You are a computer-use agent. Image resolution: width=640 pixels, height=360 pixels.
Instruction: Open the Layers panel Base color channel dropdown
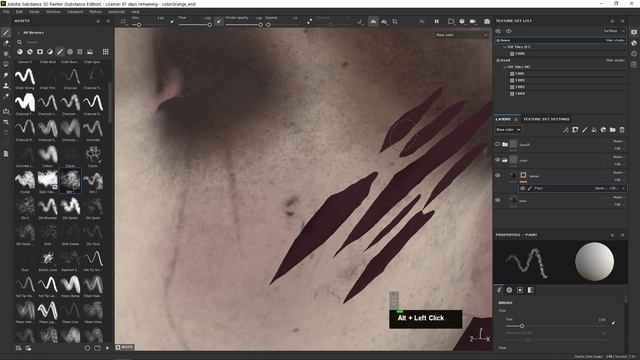(x=508, y=130)
